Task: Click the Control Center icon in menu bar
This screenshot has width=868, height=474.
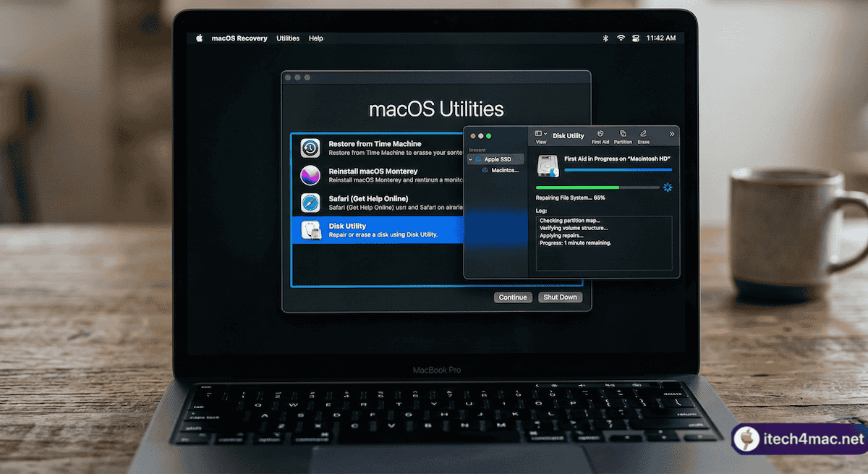Action: pos(637,38)
